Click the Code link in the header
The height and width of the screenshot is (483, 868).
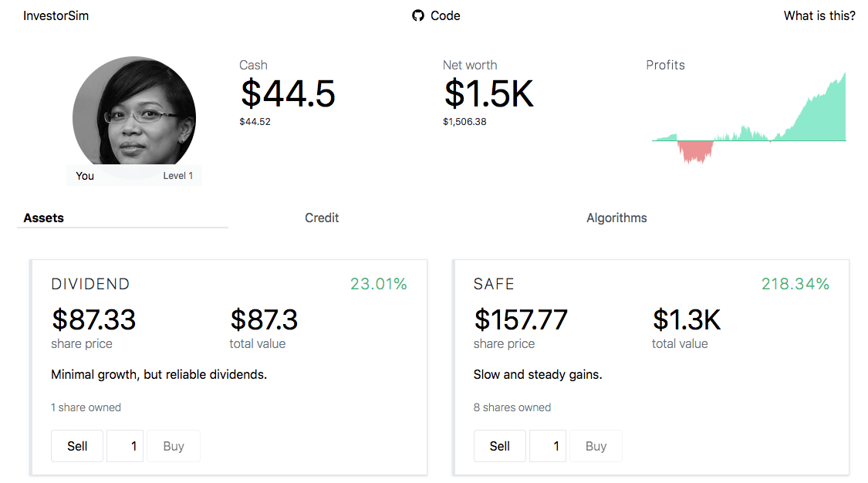(x=446, y=15)
